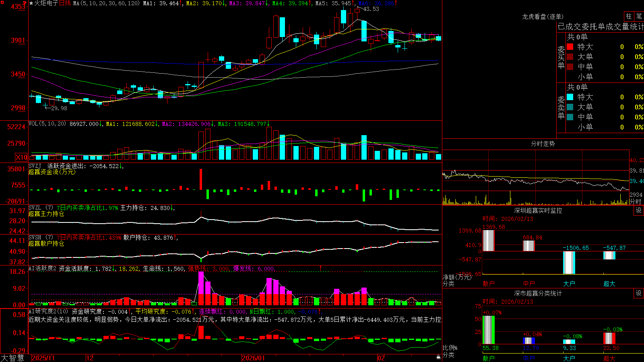Click teal 中单 swatch under 委卖单

click(570, 117)
